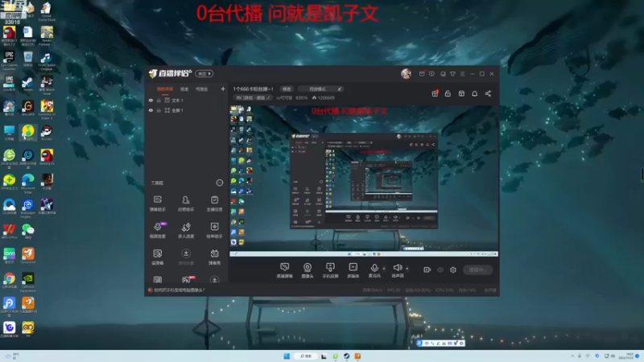The image size is (644, 362).
Task: Toggle the preview eye icon beside gear
Action: 440,269
